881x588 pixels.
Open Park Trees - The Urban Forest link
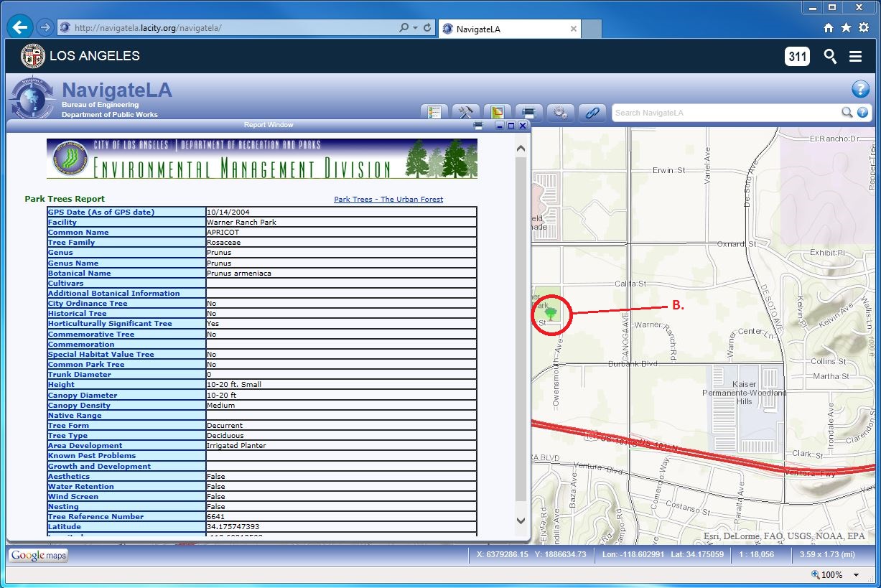click(388, 199)
